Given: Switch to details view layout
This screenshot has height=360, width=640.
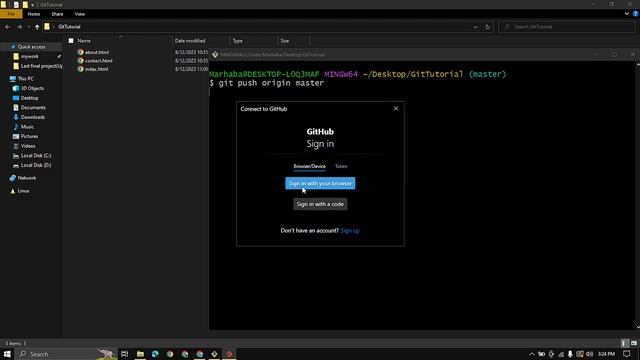Looking at the screenshot, I should (624, 343).
